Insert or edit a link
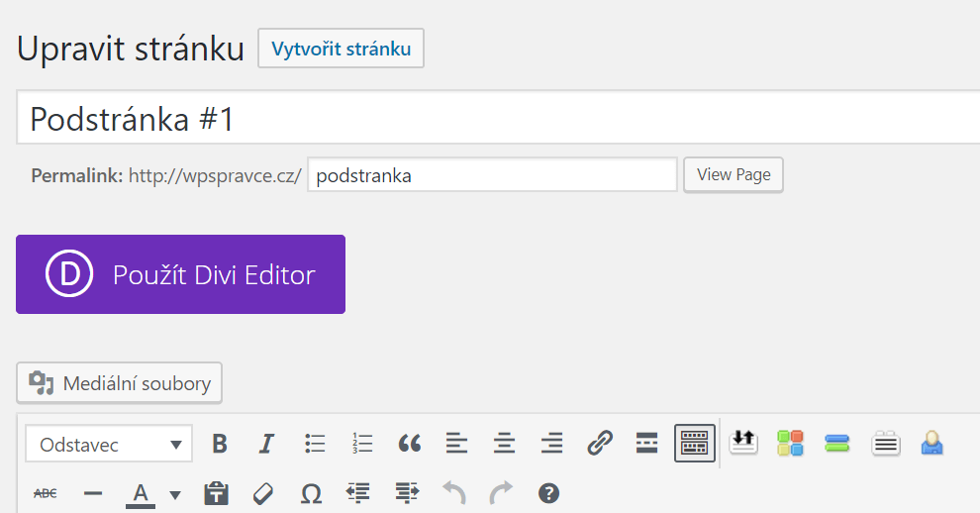Image resolution: width=980 pixels, height=513 pixels. click(599, 444)
